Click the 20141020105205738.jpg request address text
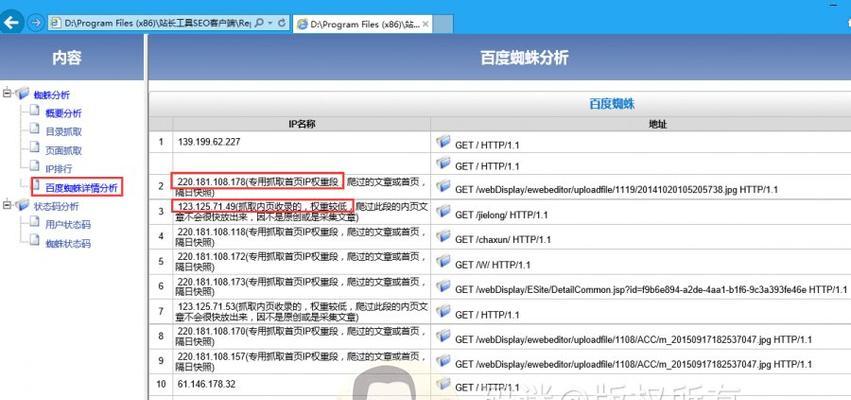 click(x=617, y=190)
